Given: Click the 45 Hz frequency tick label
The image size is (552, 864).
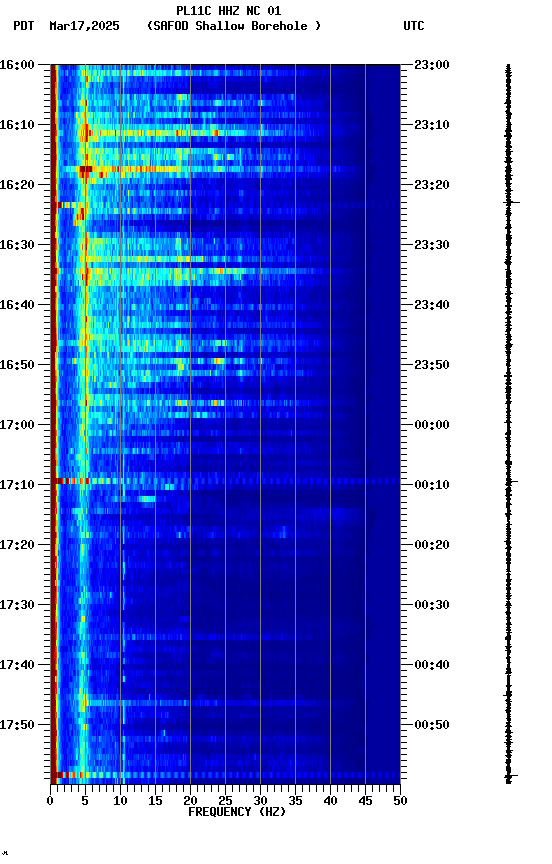Looking at the screenshot, I should 365,801.
